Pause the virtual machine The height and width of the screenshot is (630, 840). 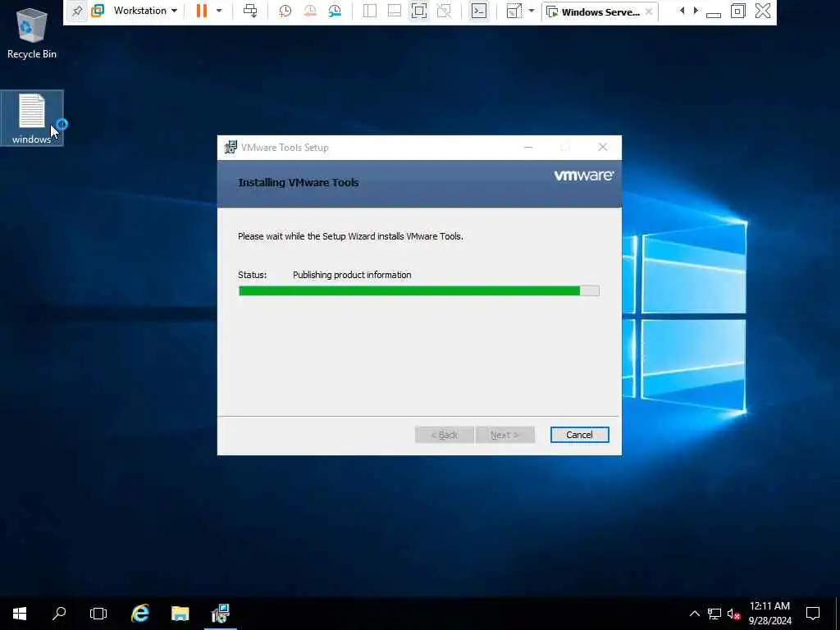tap(202, 11)
